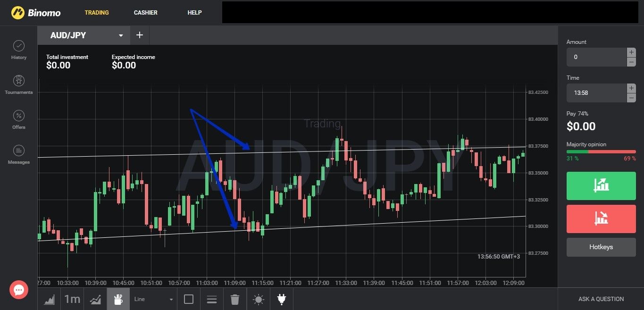Toggle the light/dark theme sun icon
This screenshot has height=310, width=644.
pos(259,299)
